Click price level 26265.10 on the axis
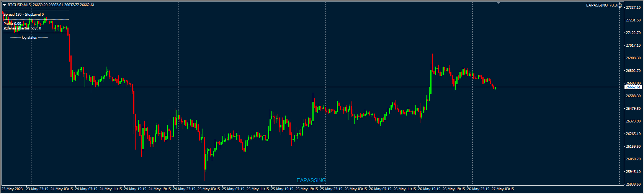Viewport: 644px width, 194px height. point(633,134)
